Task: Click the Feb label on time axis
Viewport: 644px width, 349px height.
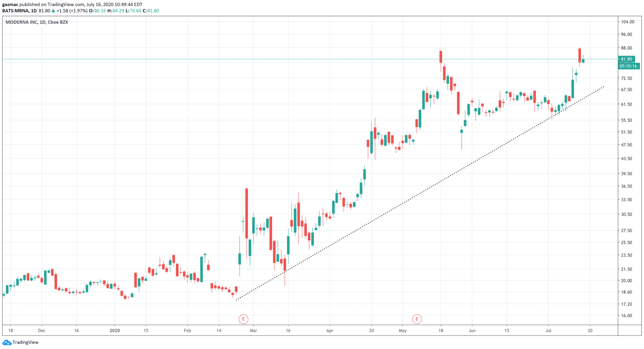Action: point(187,330)
